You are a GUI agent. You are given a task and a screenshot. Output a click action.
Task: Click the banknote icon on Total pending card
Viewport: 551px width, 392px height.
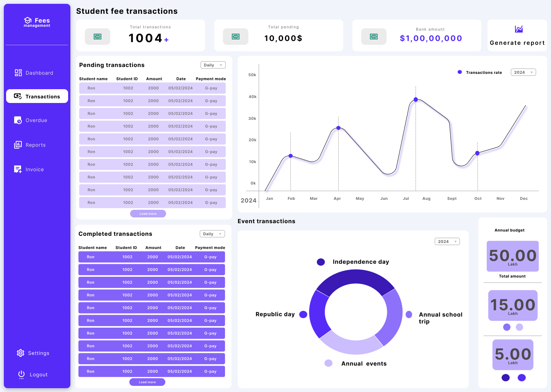pos(236,37)
